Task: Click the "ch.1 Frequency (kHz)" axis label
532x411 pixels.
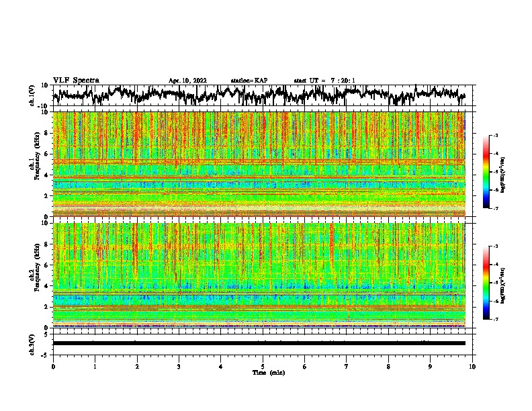Action: point(34,156)
